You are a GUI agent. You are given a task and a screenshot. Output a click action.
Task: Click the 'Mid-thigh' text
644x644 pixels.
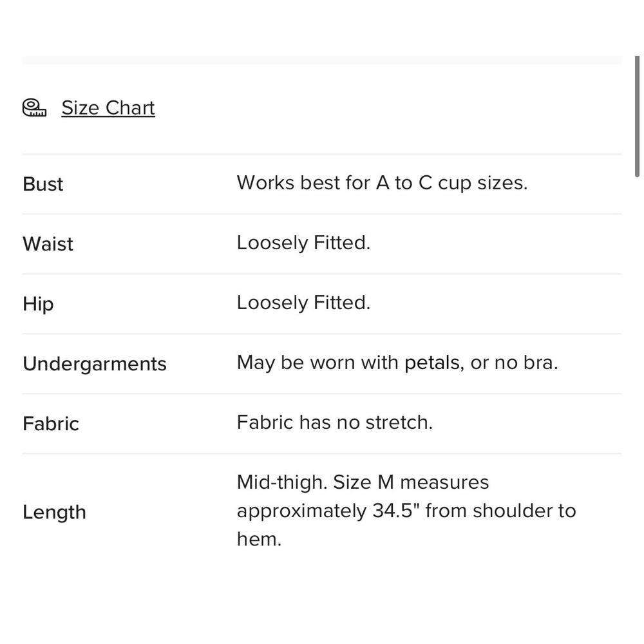[x=281, y=482]
